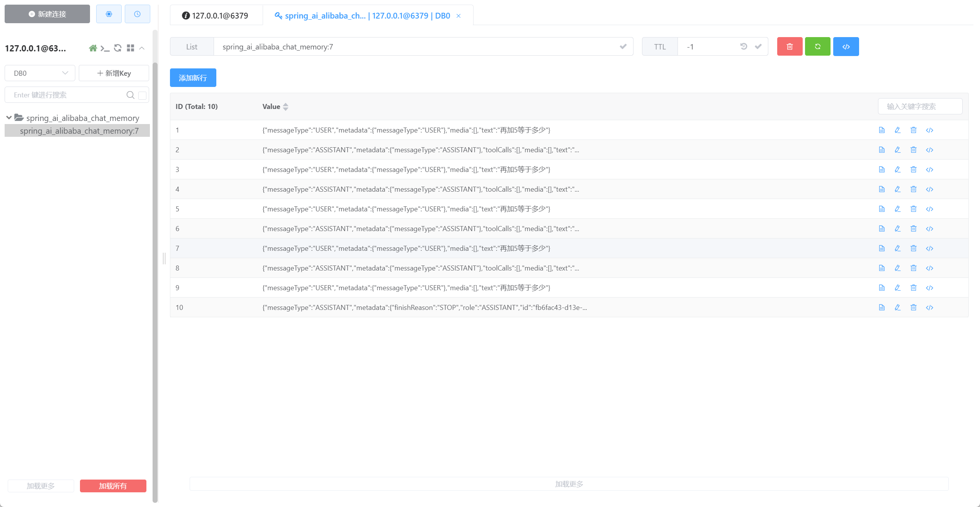Click the green refresh key button
This screenshot has height=507, width=980.
pos(817,46)
